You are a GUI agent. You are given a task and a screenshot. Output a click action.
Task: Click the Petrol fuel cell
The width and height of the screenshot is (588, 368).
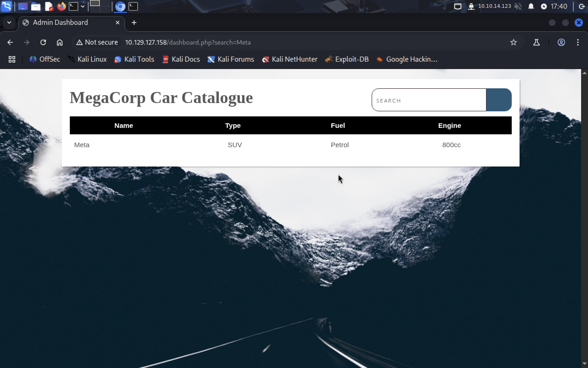coord(340,145)
